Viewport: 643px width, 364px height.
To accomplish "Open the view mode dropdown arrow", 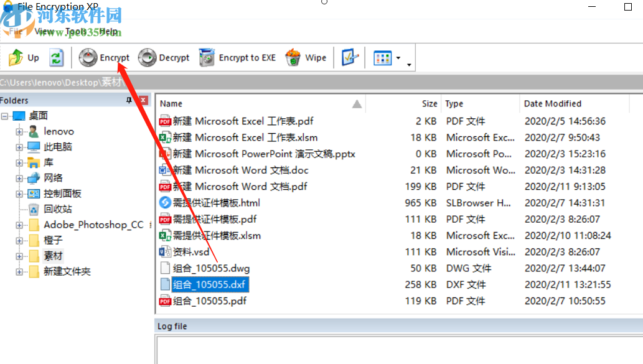I will tap(398, 58).
